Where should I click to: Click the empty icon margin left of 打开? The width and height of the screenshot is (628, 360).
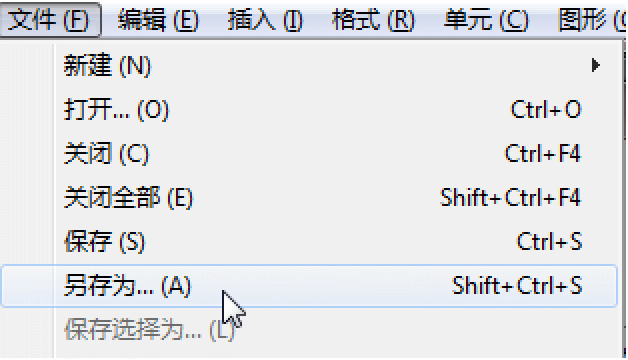(27, 110)
